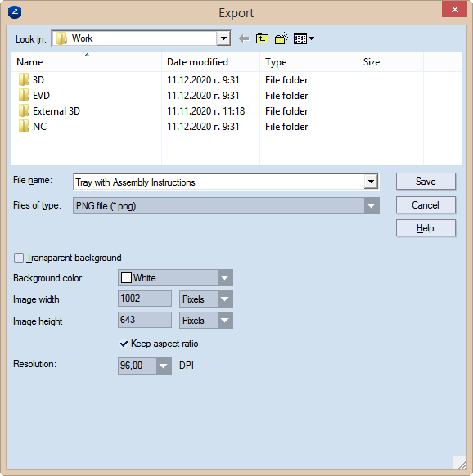The width and height of the screenshot is (473, 476).
Task: Select the EVD folder icon
Action: pos(24,95)
